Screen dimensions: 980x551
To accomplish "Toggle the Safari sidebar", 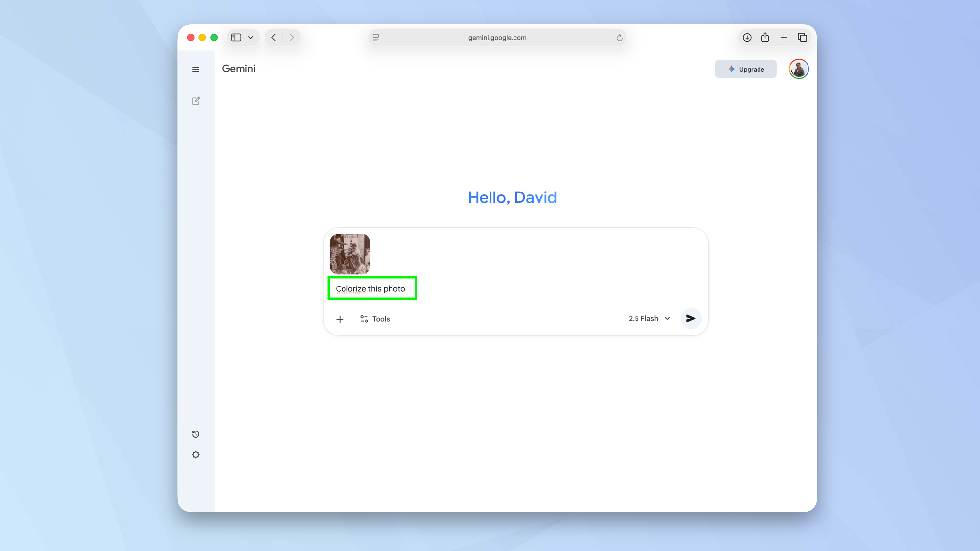I will coord(236,37).
